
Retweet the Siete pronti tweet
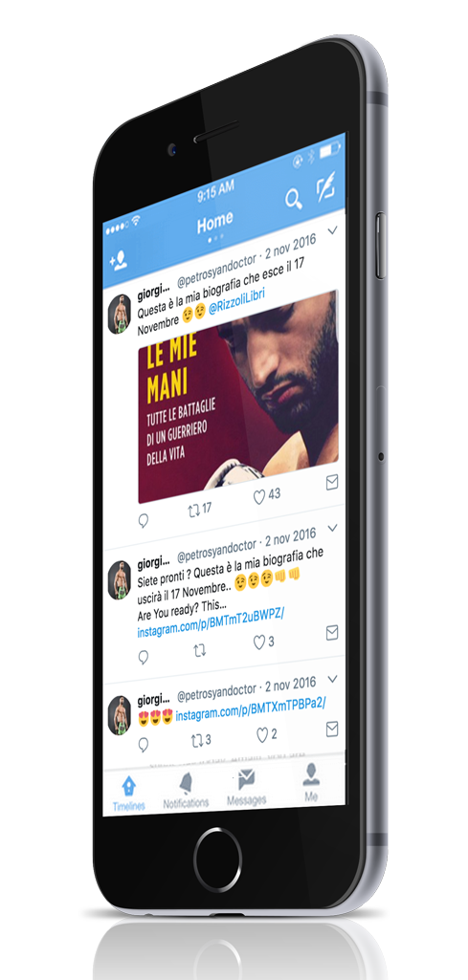coord(199,651)
